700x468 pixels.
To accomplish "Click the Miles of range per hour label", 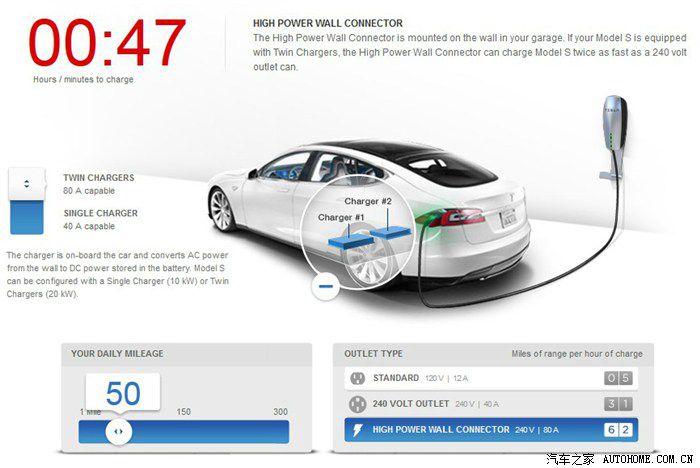I will 577,354.
